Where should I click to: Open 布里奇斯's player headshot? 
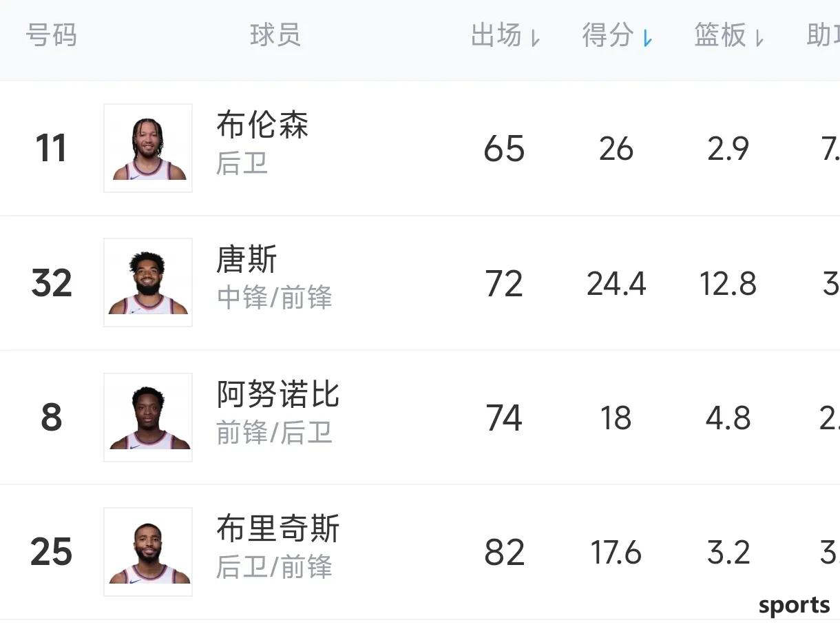click(148, 552)
